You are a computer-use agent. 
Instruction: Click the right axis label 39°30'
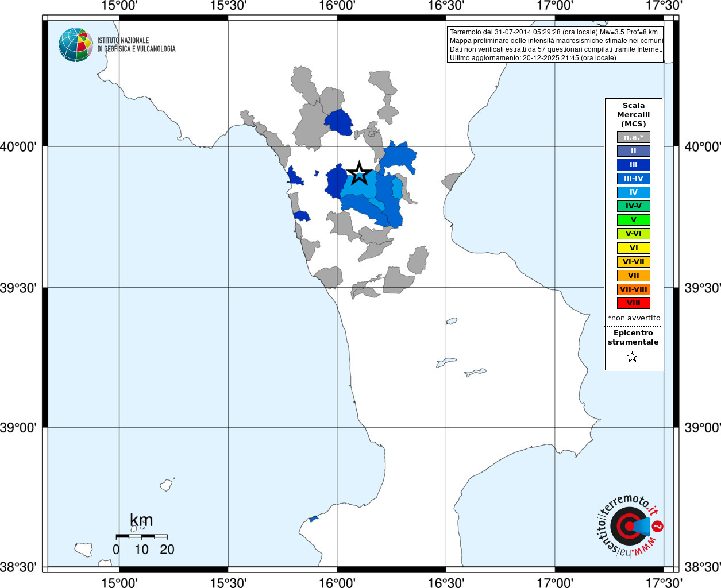702,288
